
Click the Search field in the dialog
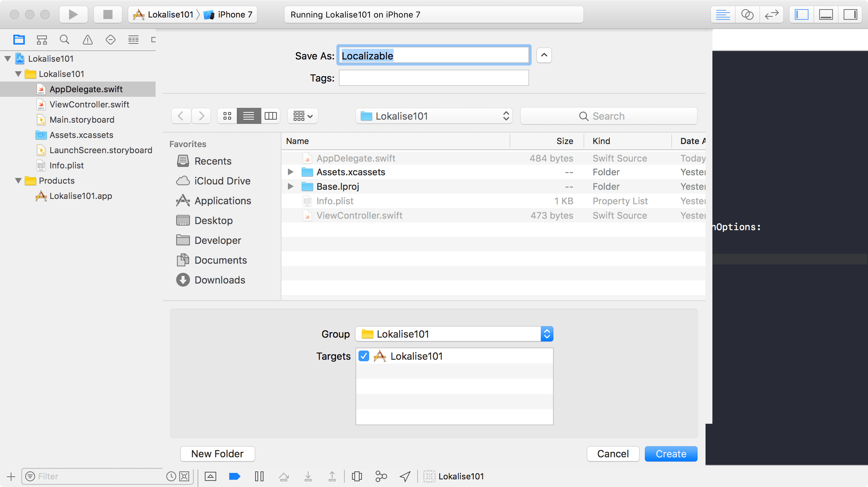pyautogui.click(x=609, y=116)
